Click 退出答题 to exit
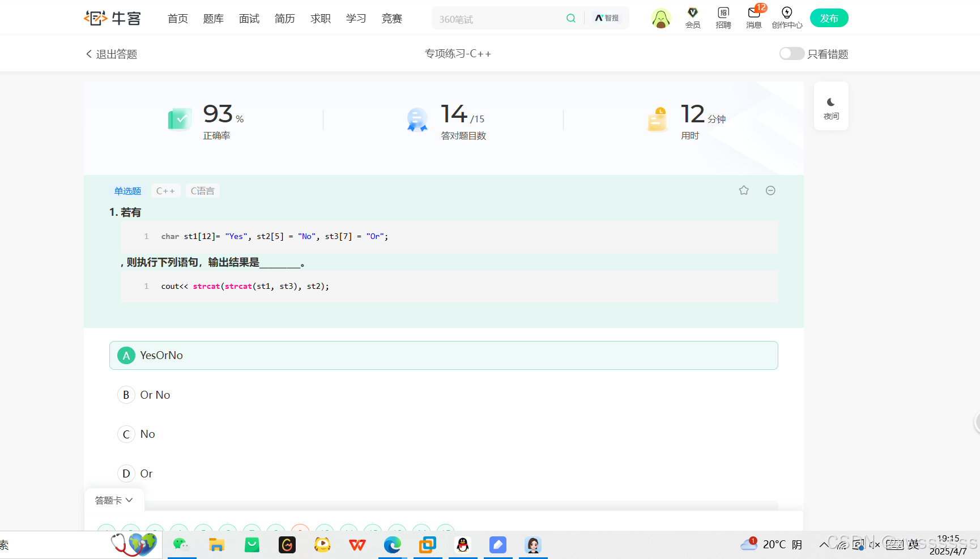Screen dimensions: 980x559 tap(112, 54)
